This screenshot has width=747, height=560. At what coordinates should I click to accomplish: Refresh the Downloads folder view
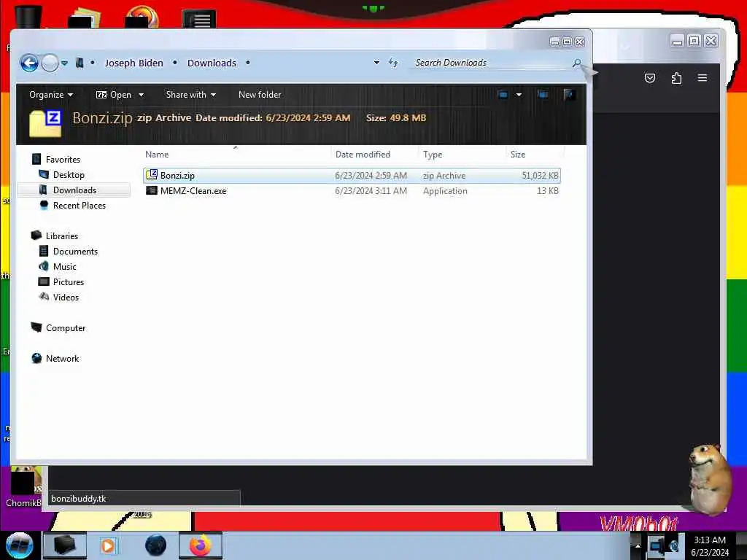point(393,63)
